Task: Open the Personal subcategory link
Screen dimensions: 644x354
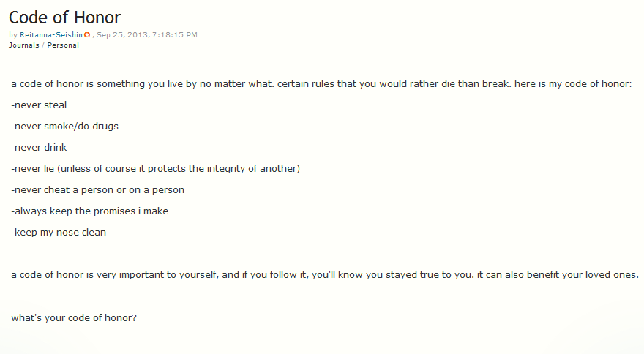Action: click(63, 45)
